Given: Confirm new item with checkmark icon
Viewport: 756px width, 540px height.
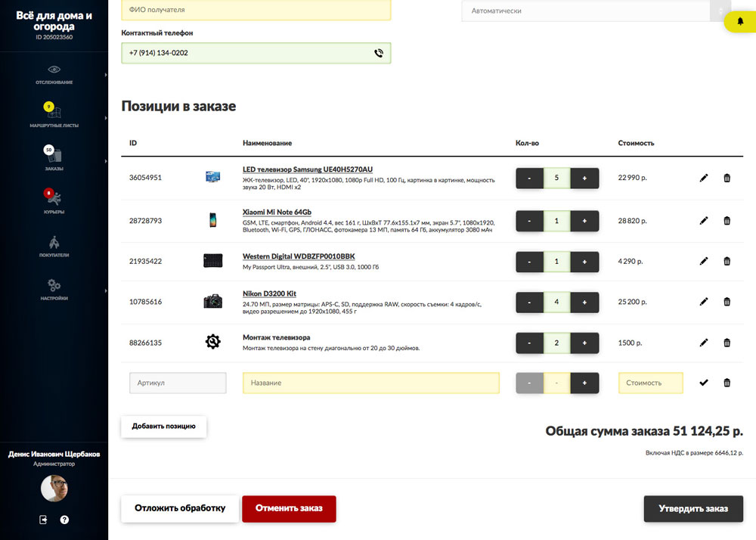Looking at the screenshot, I should pyautogui.click(x=704, y=383).
